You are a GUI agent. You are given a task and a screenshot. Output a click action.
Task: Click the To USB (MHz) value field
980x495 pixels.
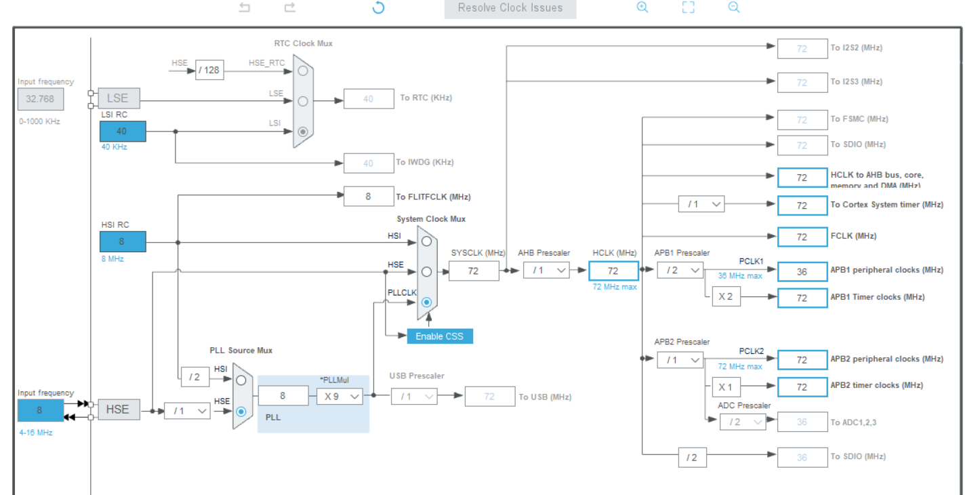click(489, 397)
